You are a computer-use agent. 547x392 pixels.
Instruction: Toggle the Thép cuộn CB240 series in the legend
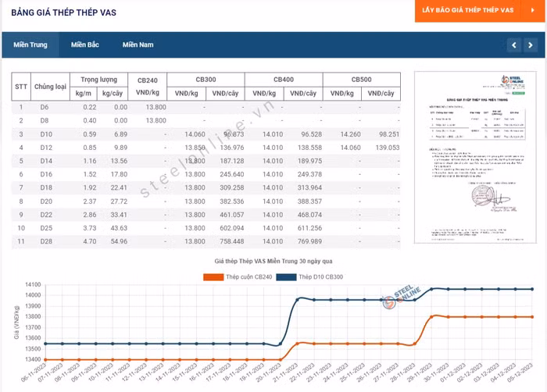(238, 277)
